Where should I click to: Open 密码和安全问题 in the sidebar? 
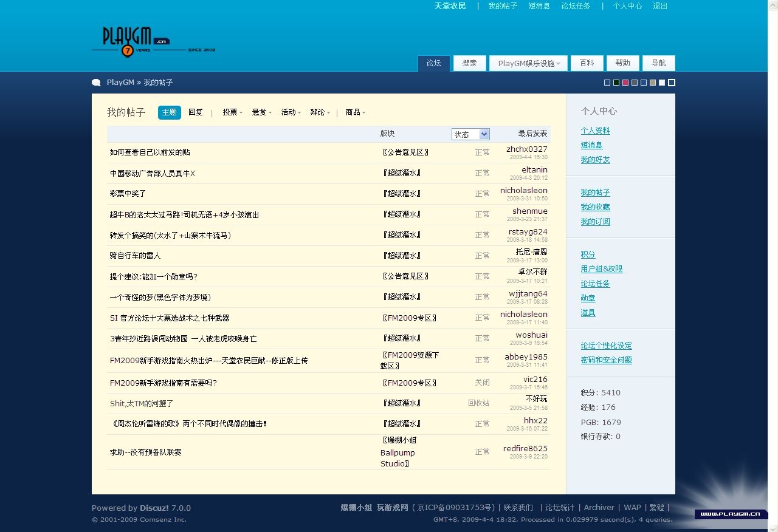click(606, 360)
